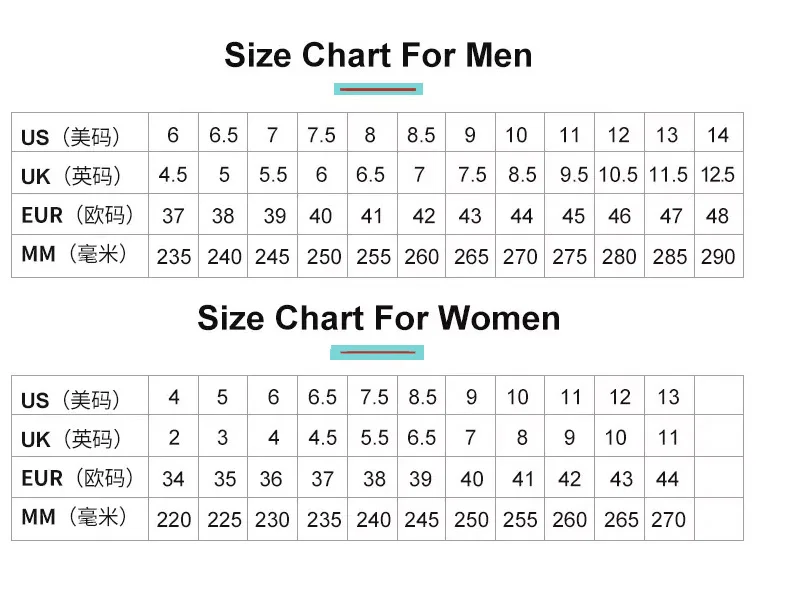Select the US (美码) row label in the Men's chart
This screenshot has height=615, width=793.
click(70, 136)
